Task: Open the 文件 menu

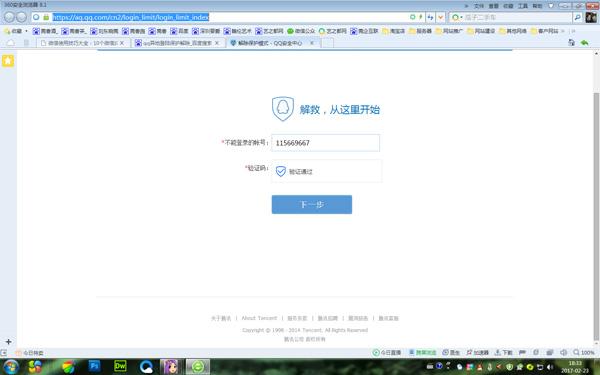Action: (479, 6)
